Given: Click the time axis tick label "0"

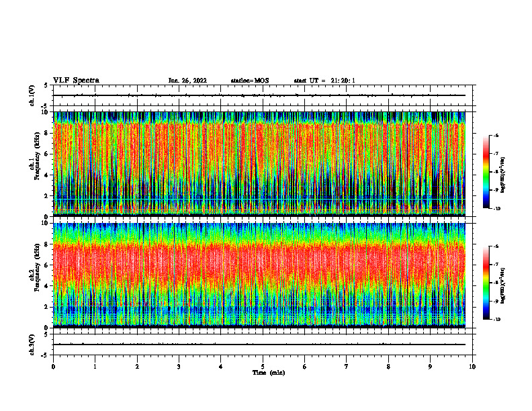Looking at the screenshot, I should click(53, 367).
